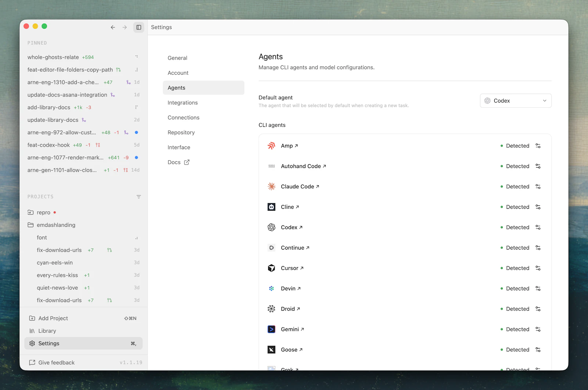Select the font task under emdashlanding

[83, 237]
